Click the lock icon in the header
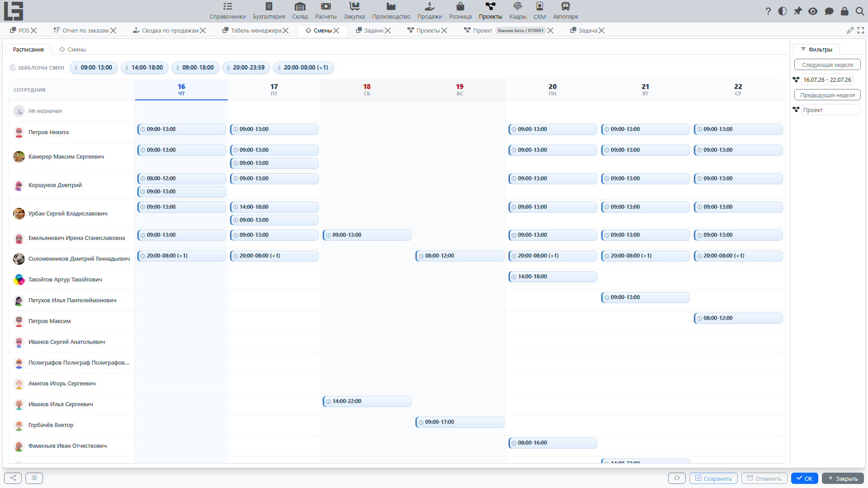The width and height of the screenshot is (868, 488). [x=844, y=11]
